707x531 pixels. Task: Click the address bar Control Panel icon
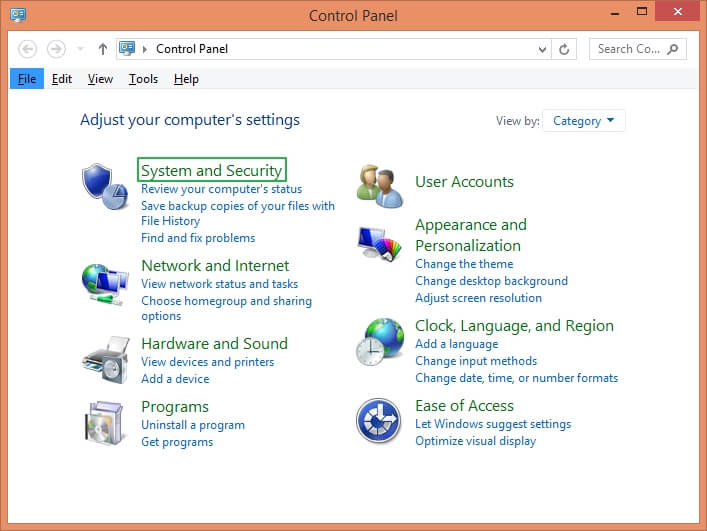coord(127,48)
